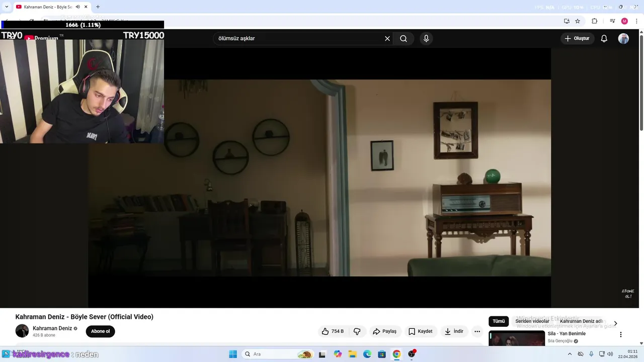Click the YouTube search magnifier button

[404, 39]
